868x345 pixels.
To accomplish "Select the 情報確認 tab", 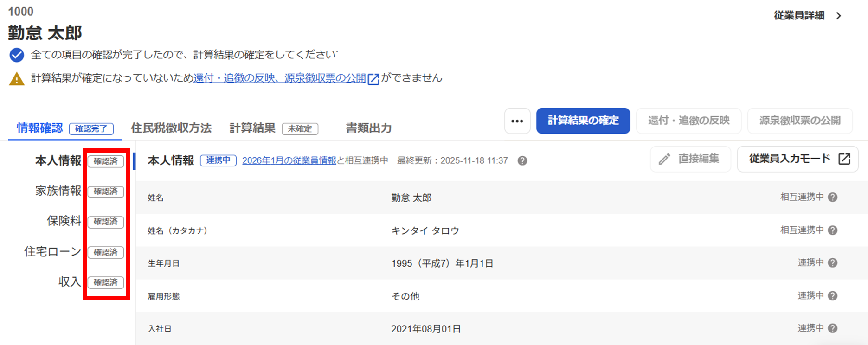I will 40,128.
